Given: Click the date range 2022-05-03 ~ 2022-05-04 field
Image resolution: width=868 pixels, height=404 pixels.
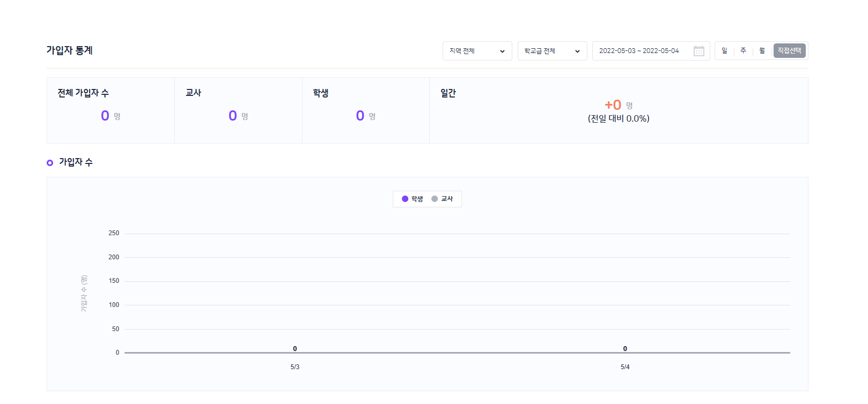Looking at the screenshot, I should [x=639, y=51].
